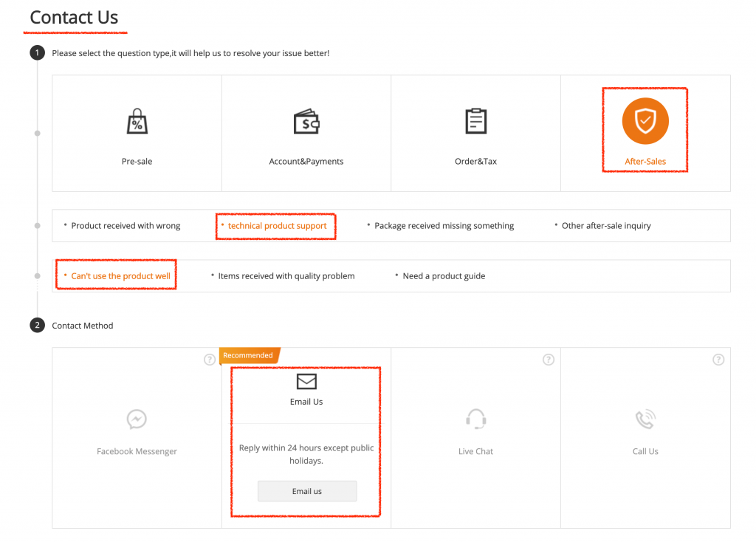Viewport: 756px width, 542px height.
Task: Click the 'Live Chat' label
Action: pos(476,451)
